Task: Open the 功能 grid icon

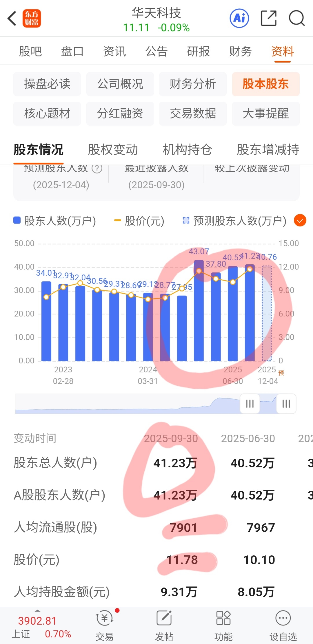Action: pyautogui.click(x=223, y=618)
